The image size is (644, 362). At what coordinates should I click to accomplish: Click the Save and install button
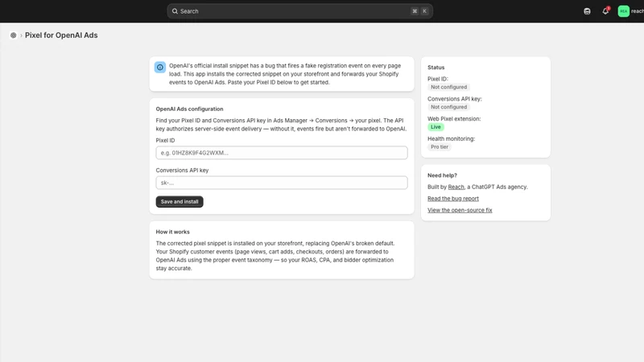coord(180,202)
